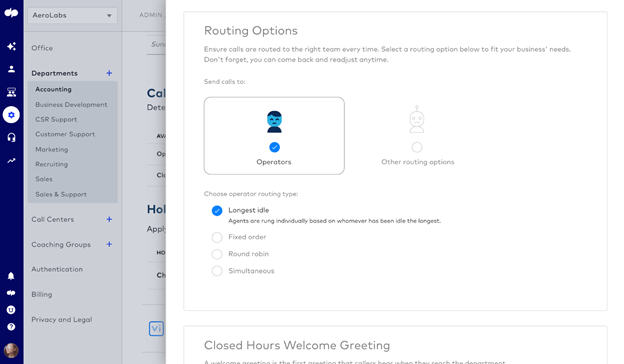Viewport: 624px width, 364px height.
Task: Open the AI sparkle icon in sidebar
Action: 11,47
